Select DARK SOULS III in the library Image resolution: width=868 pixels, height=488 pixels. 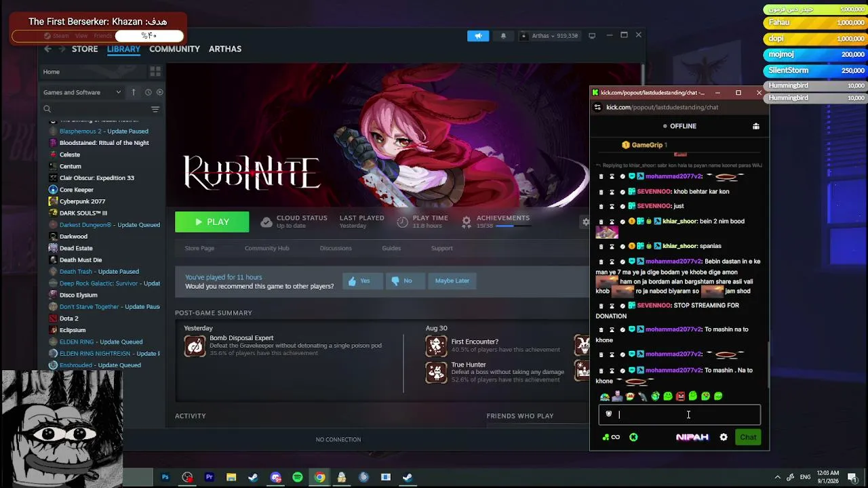click(83, 213)
